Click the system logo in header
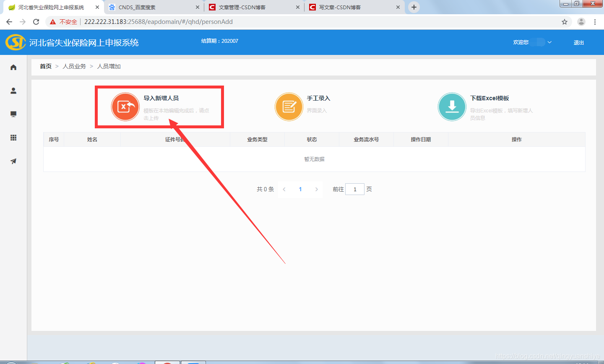 tap(16, 42)
